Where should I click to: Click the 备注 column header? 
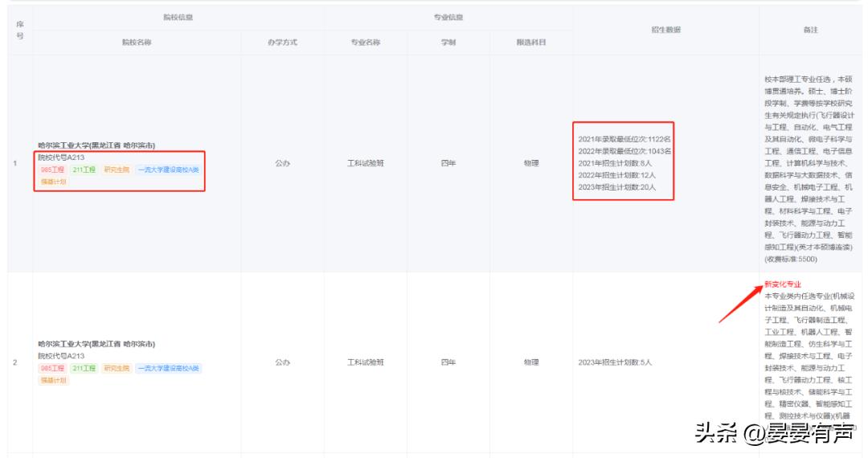[x=810, y=29]
